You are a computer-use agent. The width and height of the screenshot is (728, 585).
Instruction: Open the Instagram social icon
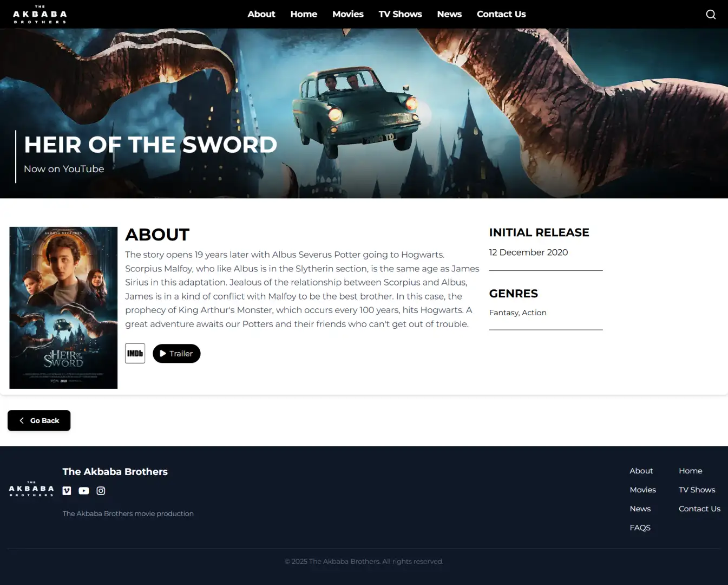101,491
